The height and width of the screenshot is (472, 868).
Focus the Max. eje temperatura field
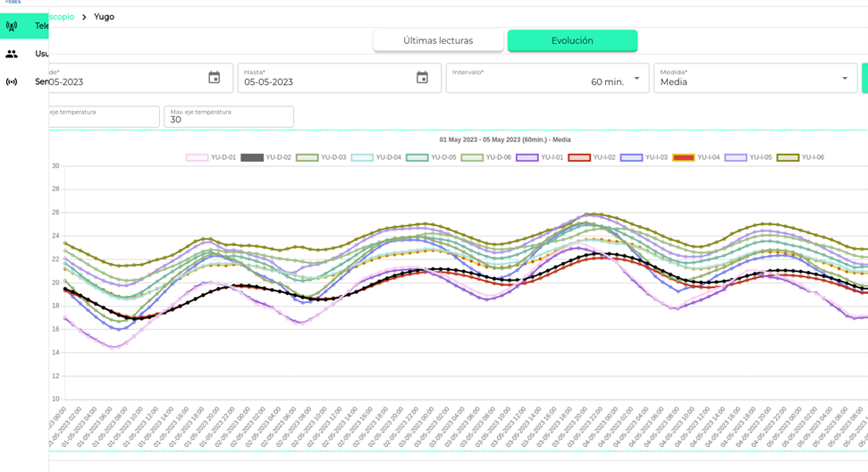click(x=229, y=116)
